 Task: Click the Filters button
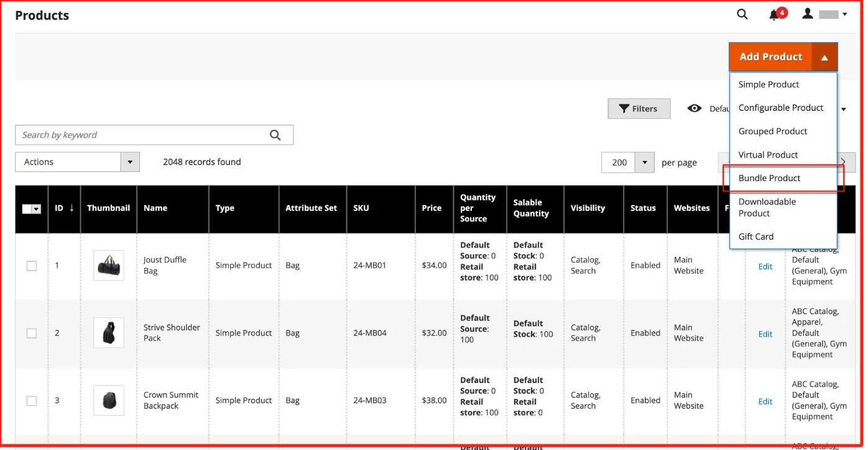coord(639,109)
